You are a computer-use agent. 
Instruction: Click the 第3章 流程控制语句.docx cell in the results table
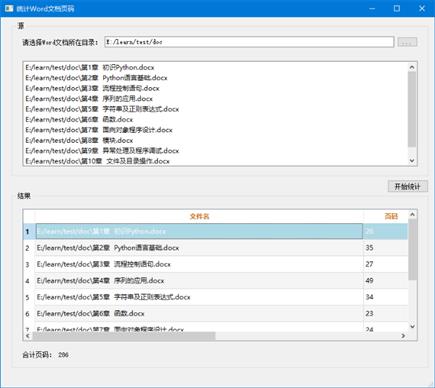tap(199, 264)
